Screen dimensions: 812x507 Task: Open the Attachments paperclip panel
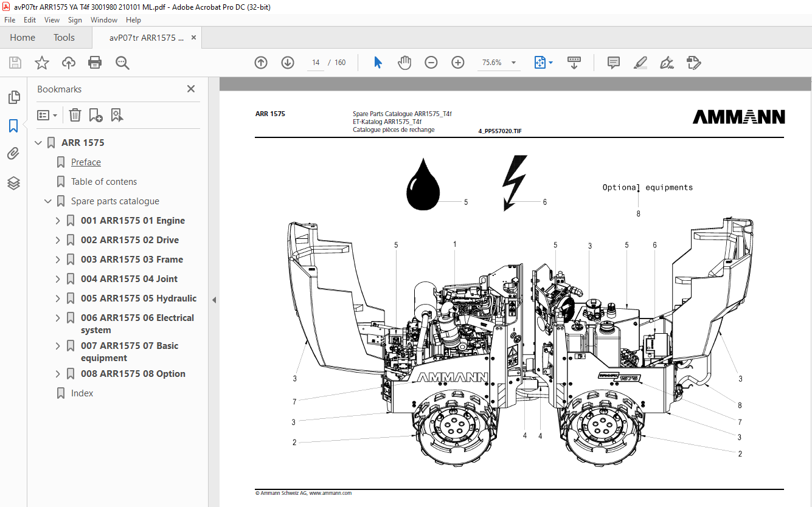tap(13, 154)
